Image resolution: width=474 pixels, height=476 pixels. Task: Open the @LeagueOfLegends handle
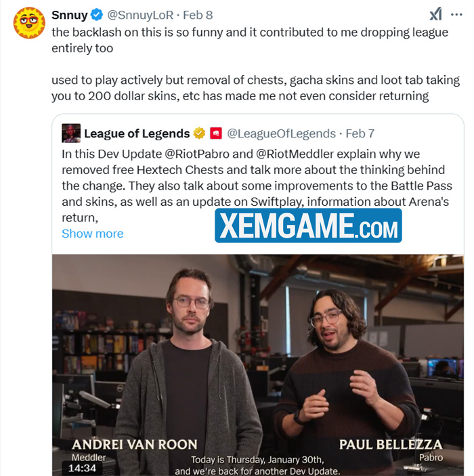coord(282,133)
